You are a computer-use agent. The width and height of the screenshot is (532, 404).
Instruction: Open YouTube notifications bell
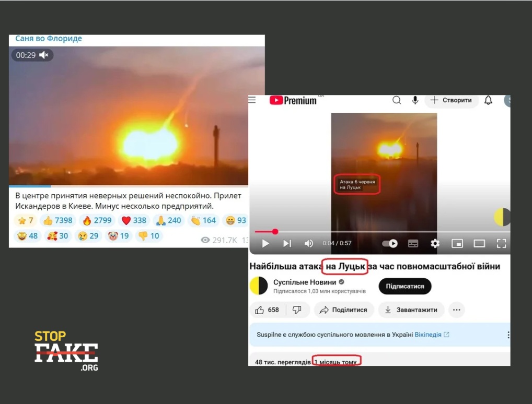point(488,100)
